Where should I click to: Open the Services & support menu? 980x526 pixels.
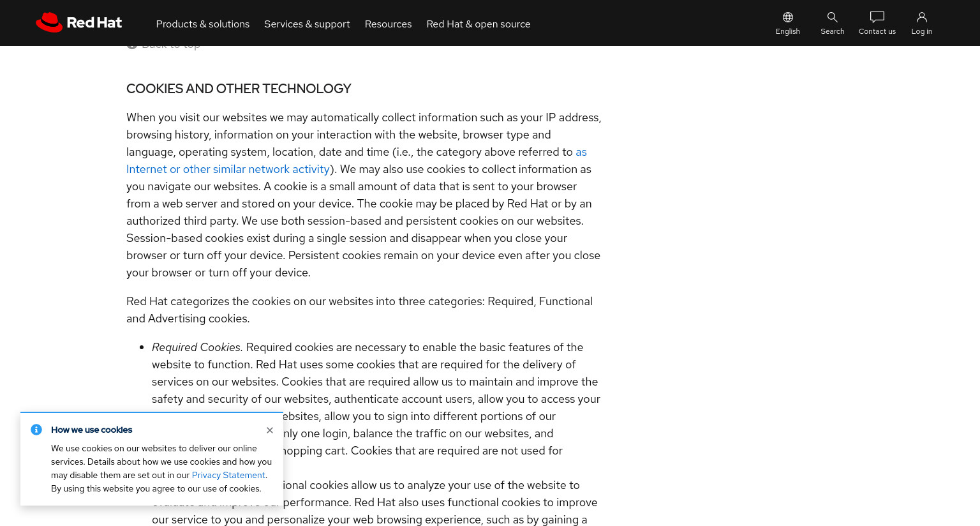pyautogui.click(x=307, y=24)
